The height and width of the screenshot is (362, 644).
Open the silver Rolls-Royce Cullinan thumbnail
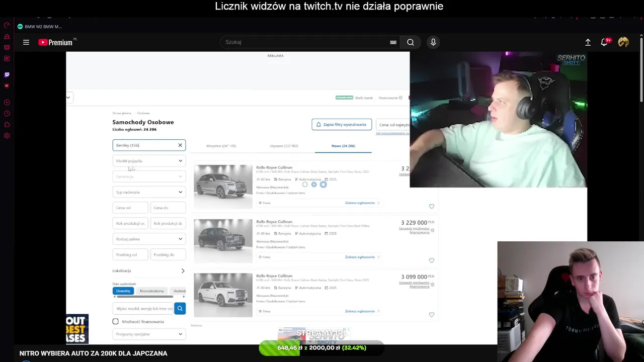tap(223, 187)
